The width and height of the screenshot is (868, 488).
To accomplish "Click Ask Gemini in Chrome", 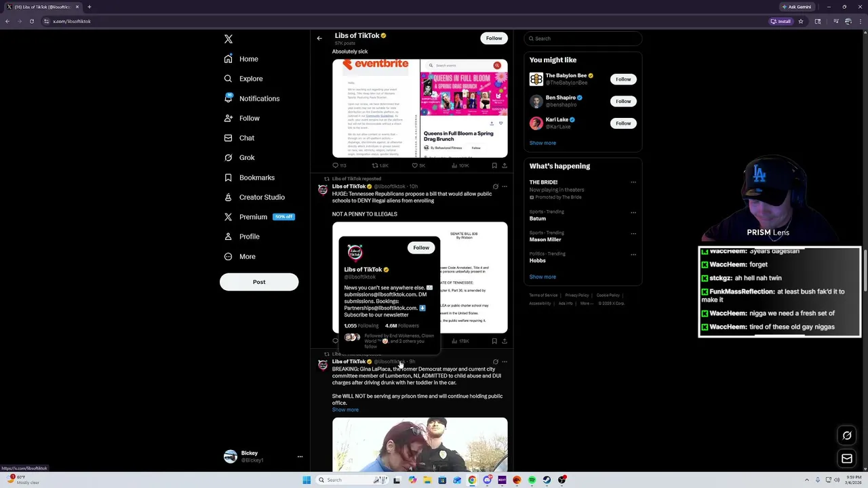I will (796, 7).
